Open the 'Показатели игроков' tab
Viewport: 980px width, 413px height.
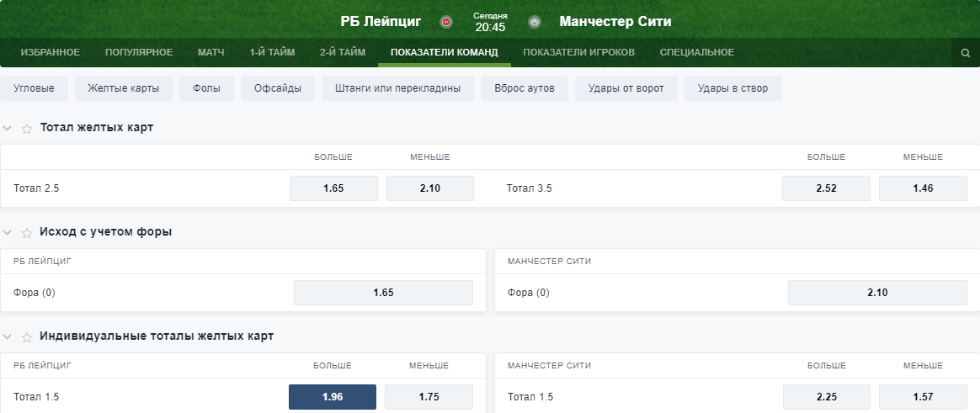tap(578, 53)
